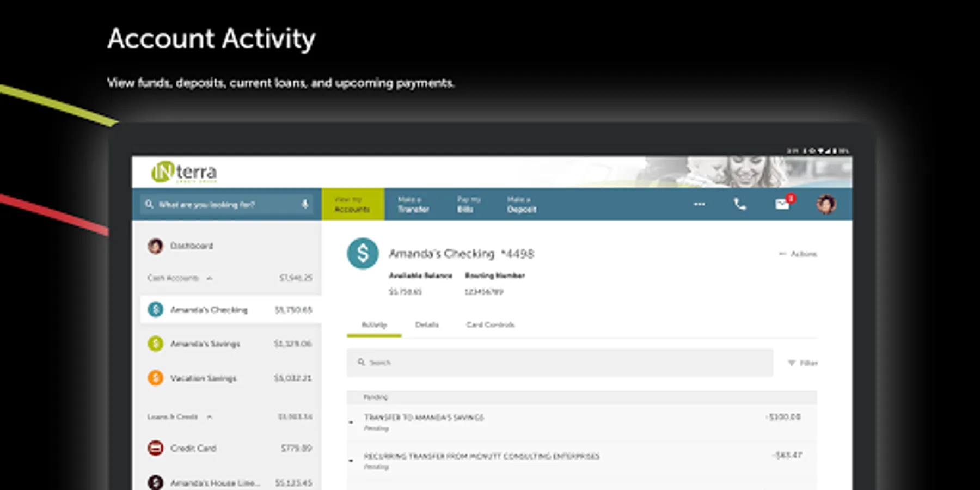The image size is (980, 490).
Task: Go to Pay my Bills
Action: pyautogui.click(x=469, y=204)
